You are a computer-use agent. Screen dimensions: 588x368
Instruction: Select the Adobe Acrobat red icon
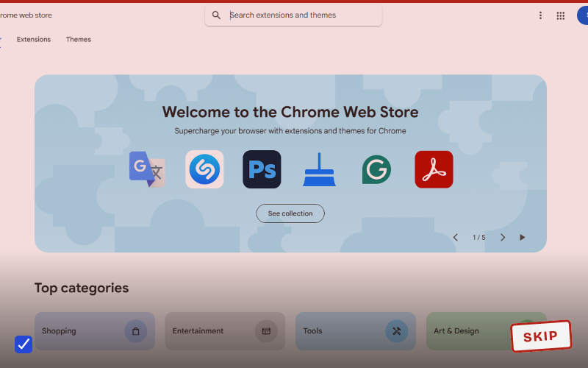434,169
